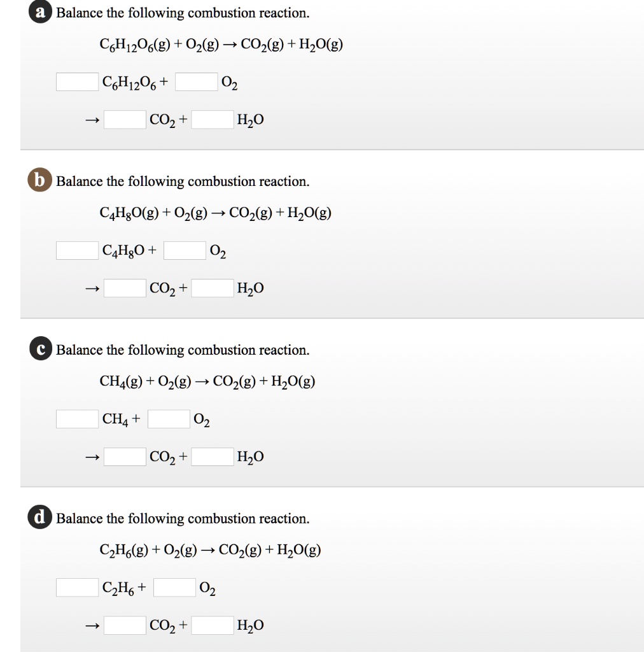The width and height of the screenshot is (644, 652).
Task: Click part a circle badge icon
Action: click(40, 11)
